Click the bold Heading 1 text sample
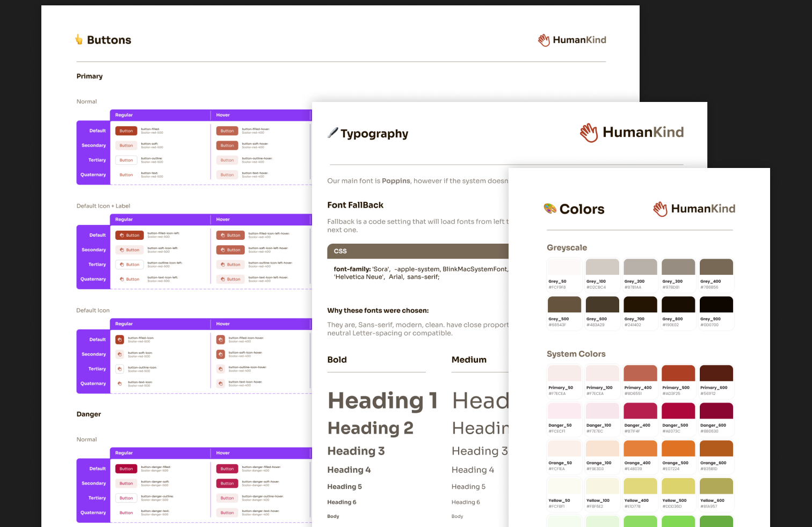The image size is (812, 527). pos(382,401)
